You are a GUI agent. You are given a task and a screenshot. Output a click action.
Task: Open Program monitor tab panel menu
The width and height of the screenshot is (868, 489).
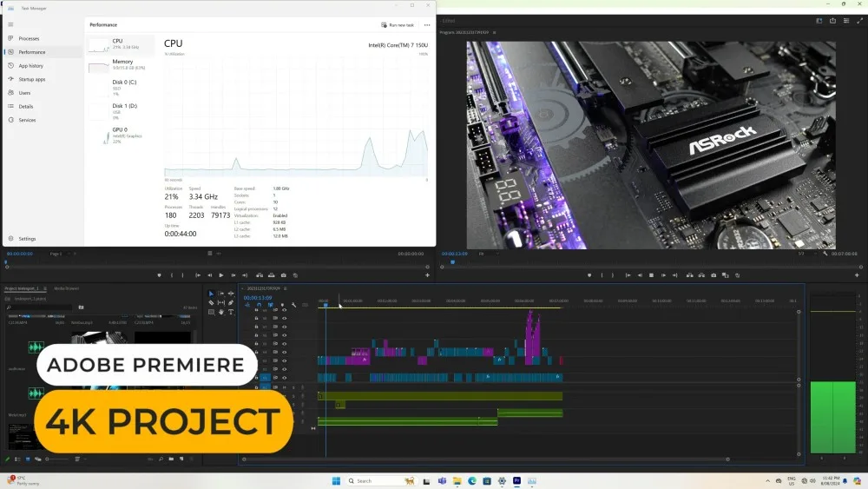[x=495, y=32]
